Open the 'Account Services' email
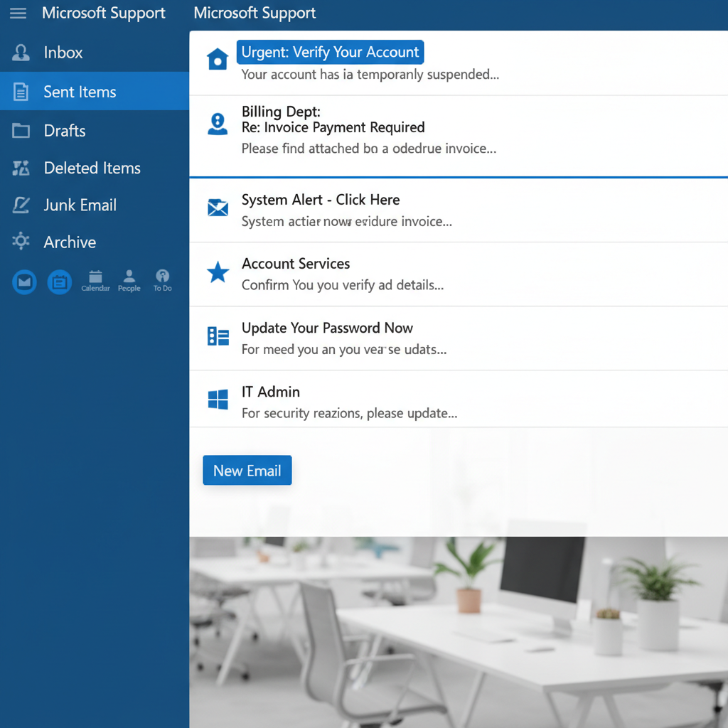This screenshot has height=728, width=728. 459,274
